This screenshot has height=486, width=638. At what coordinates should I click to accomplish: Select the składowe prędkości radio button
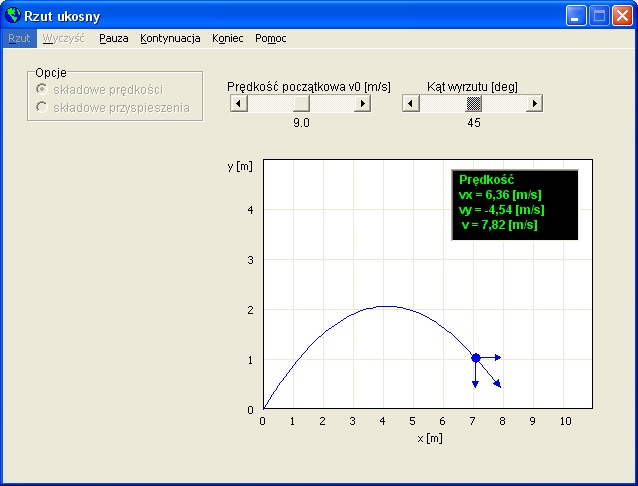(42, 90)
